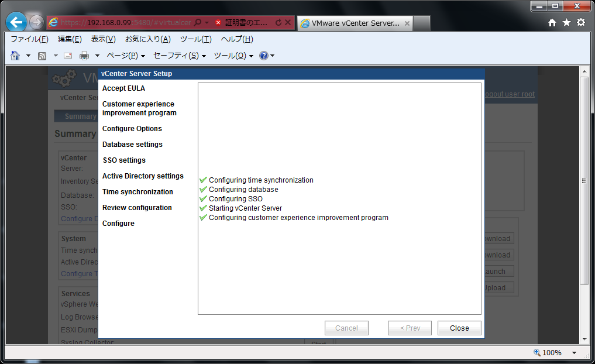This screenshot has width=595, height=364.
Task: Switch to the VMware vCenter Server tab
Action: point(355,23)
